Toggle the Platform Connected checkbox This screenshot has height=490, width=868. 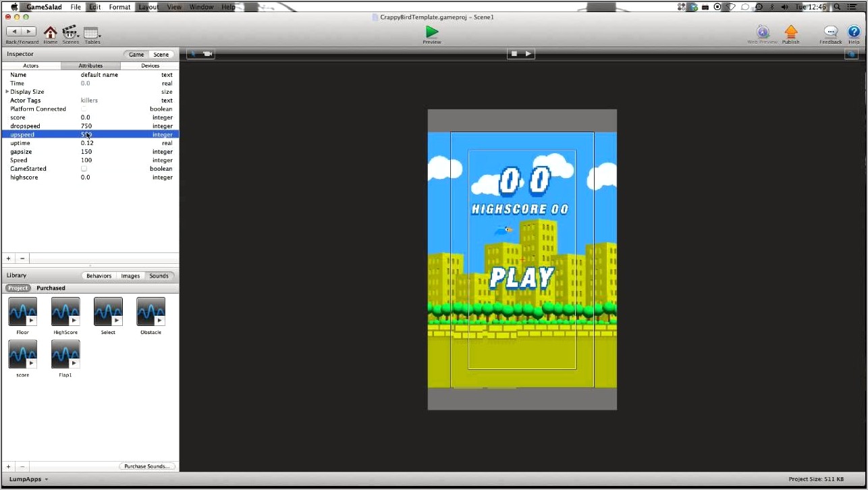84,109
